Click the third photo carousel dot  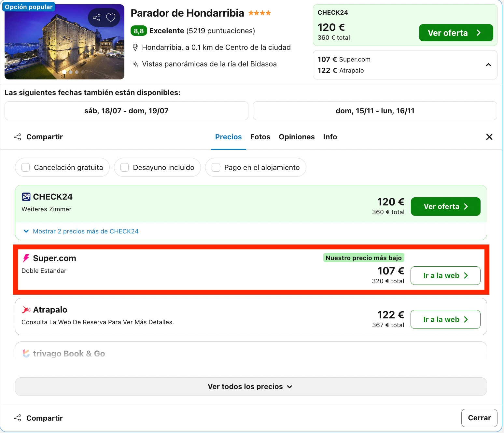[x=77, y=72]
